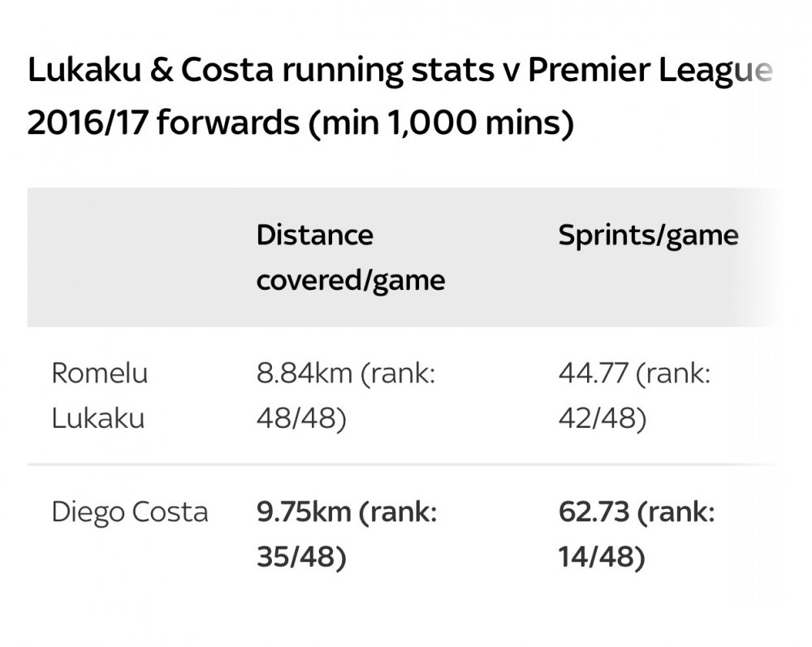Click 'Premier League' in the title
The image size is (812, 647).
pos(650,71)
